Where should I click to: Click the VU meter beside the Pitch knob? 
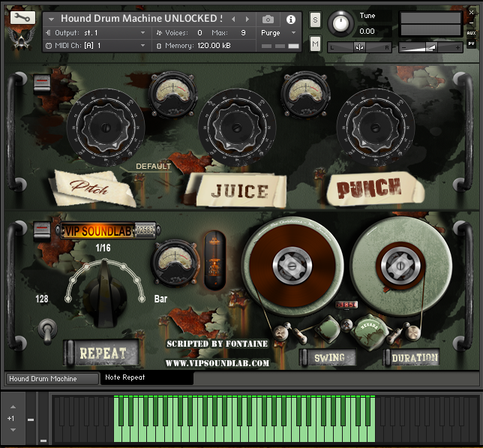(x=173, y=95)
